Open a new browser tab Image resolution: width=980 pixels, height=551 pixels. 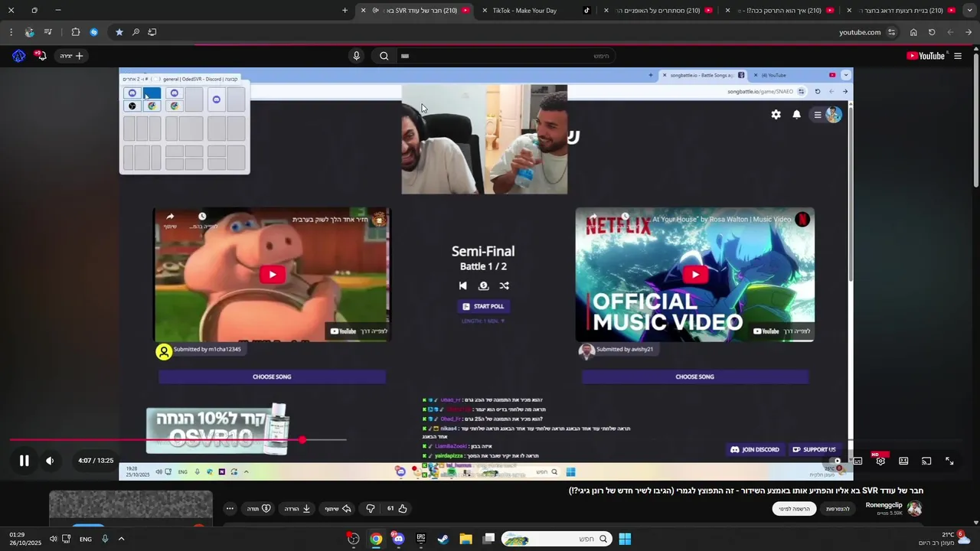[345, 11]
